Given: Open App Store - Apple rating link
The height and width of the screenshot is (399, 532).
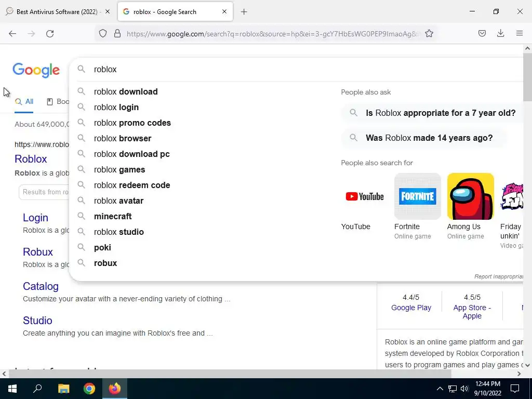Looking at the screenshot, I should tap(472, 312).
